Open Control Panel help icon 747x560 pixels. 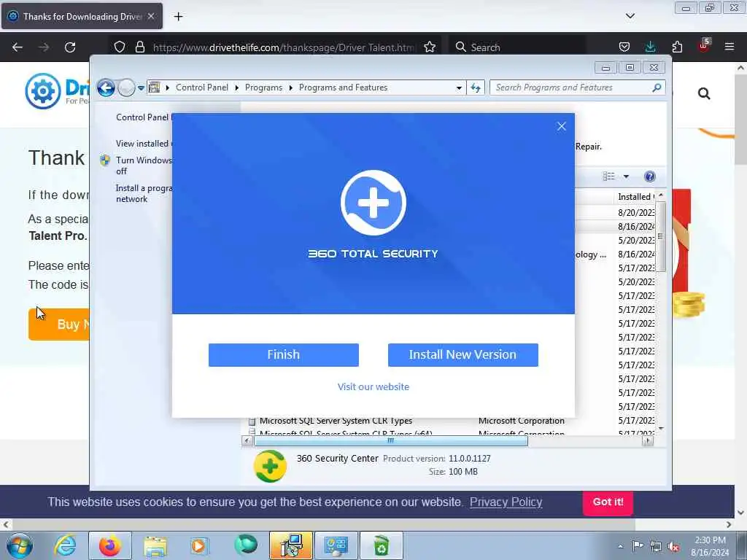tap(650, 176)
